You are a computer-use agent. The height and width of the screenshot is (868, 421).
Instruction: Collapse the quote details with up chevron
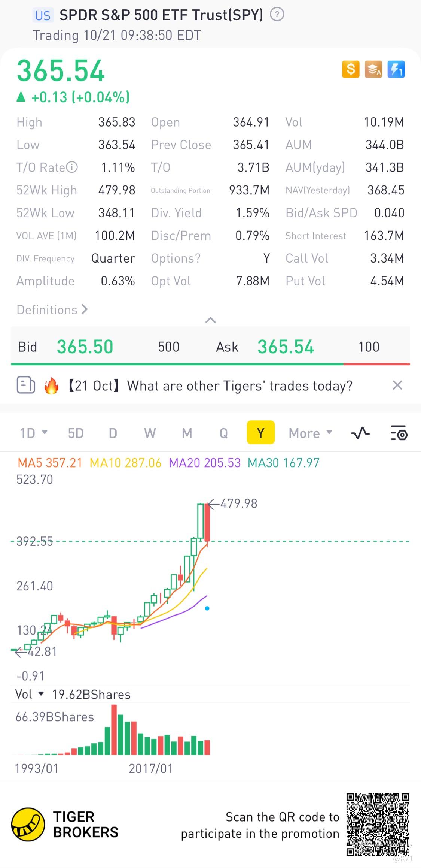[211, 320]
